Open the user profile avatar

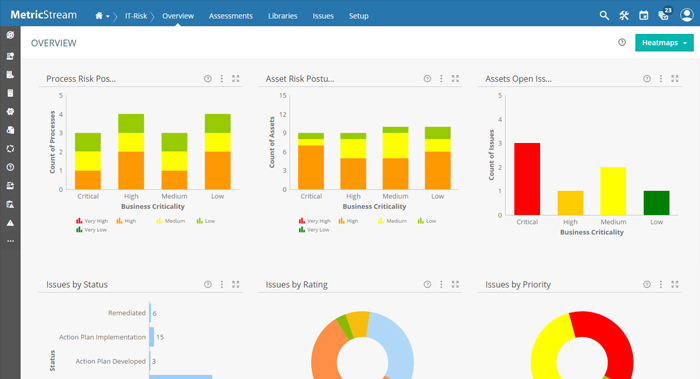coord(686,15)
